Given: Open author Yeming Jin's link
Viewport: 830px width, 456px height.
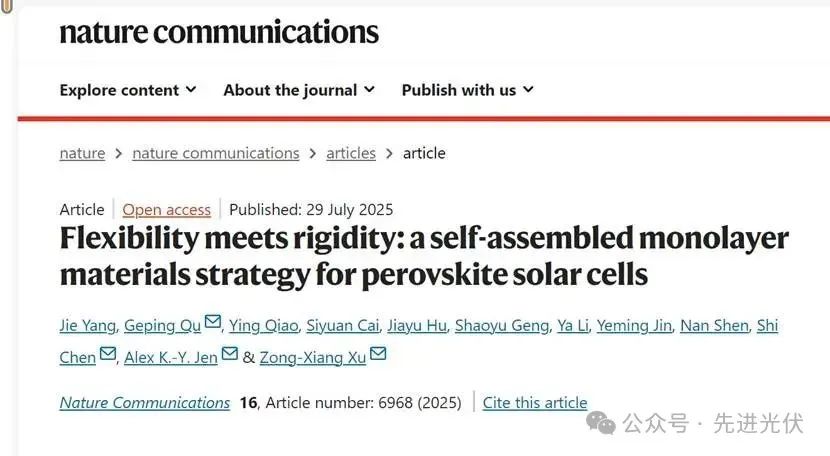Looking at the screenshot, I should (634, 325).
